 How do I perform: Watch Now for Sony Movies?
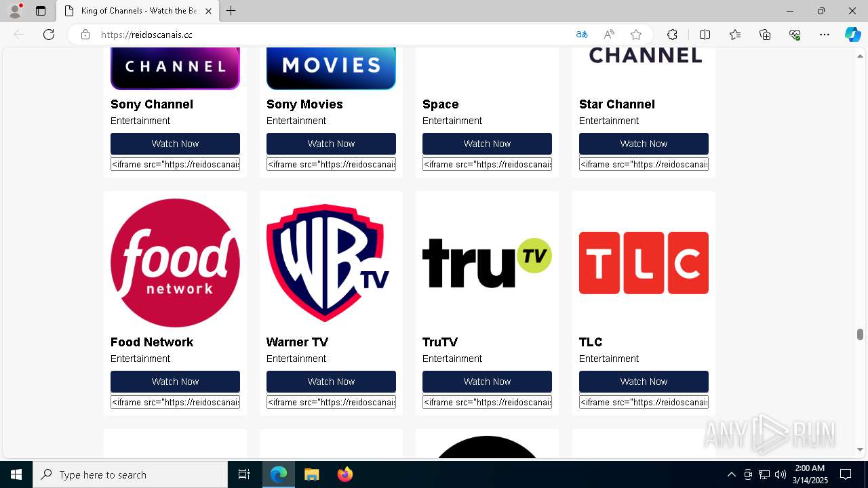tap(331, 144)
